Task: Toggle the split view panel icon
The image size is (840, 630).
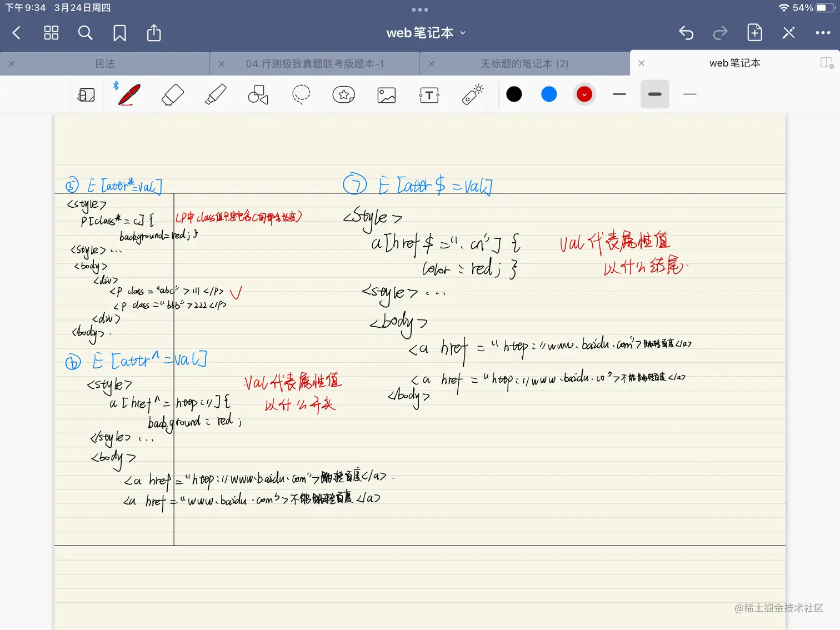Action: pyautogui.click(x=827, y=63)
